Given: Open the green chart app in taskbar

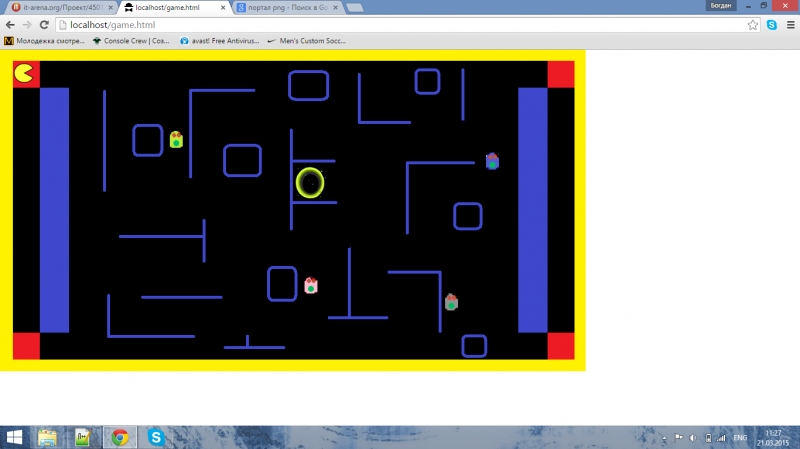Looking at the screenshot, I should pos(82,437).
